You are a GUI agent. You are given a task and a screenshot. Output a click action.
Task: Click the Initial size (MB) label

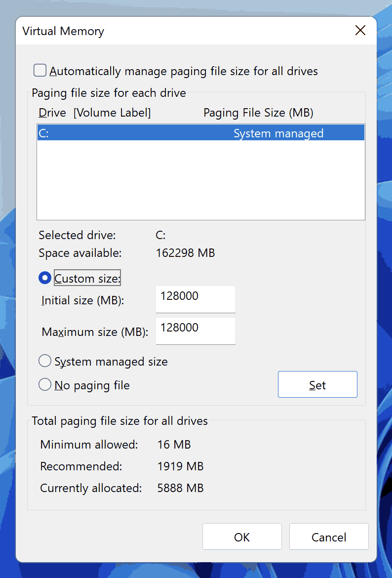83,300
